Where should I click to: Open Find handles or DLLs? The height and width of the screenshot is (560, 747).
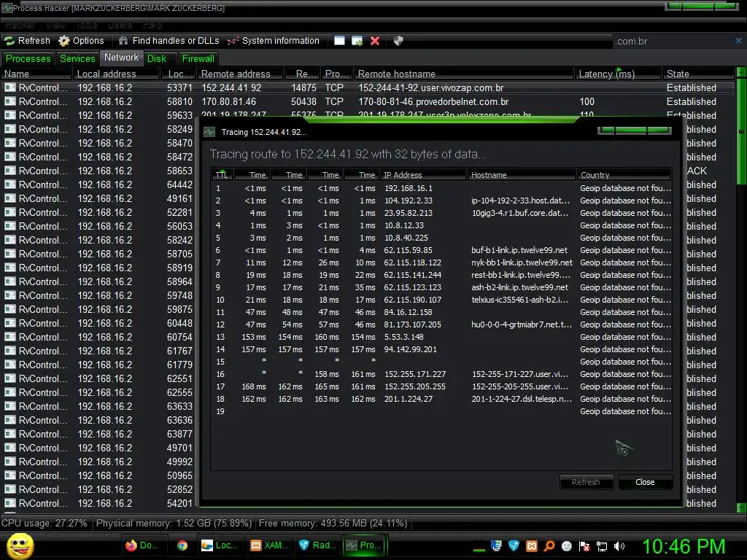pos(169,41)
